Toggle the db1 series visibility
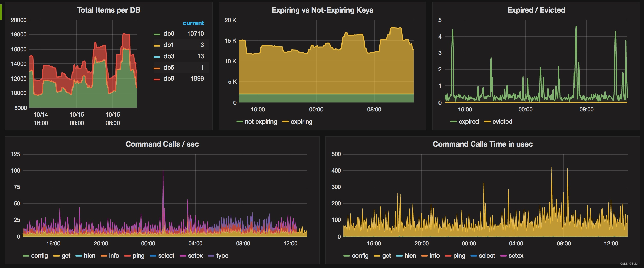Viewport: 644px width, 268px height. click(x=169, y=45)
